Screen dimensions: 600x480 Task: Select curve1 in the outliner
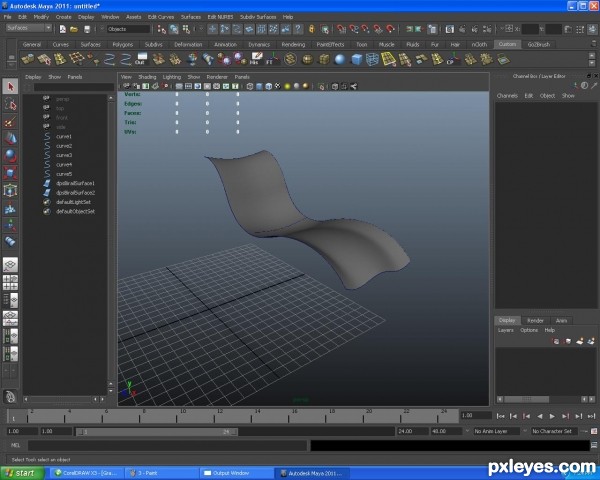pyautogui.click(x=64, y=136)
